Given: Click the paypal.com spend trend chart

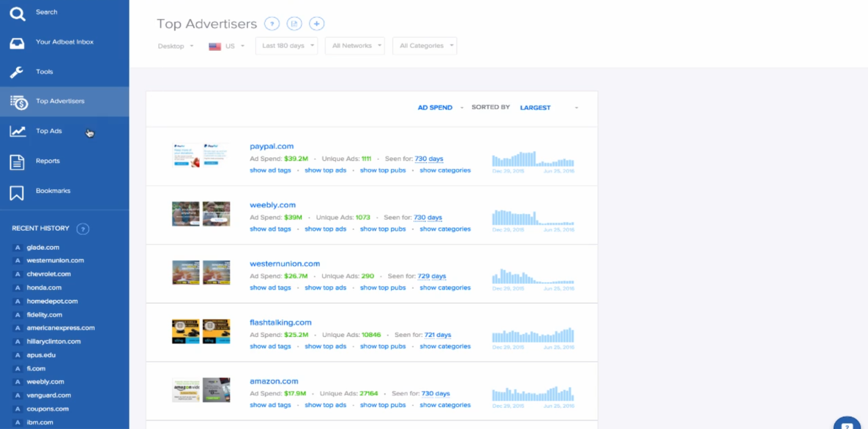Looking at the screenshot, I should click(x=533, y=159).
